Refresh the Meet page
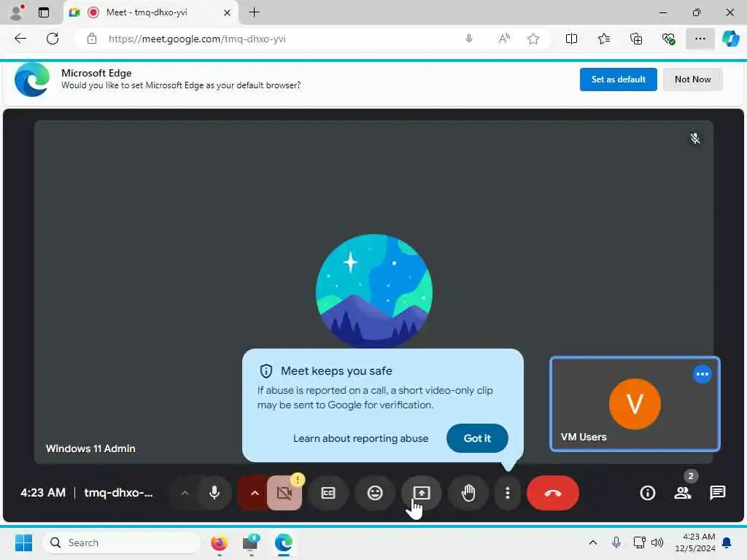 click(x=53, y=39)
